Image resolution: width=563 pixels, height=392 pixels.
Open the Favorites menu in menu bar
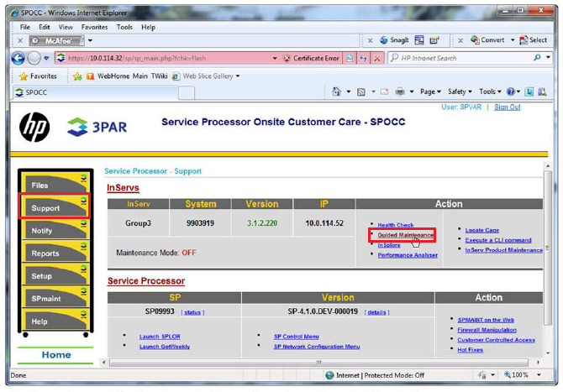pos(94,27)
